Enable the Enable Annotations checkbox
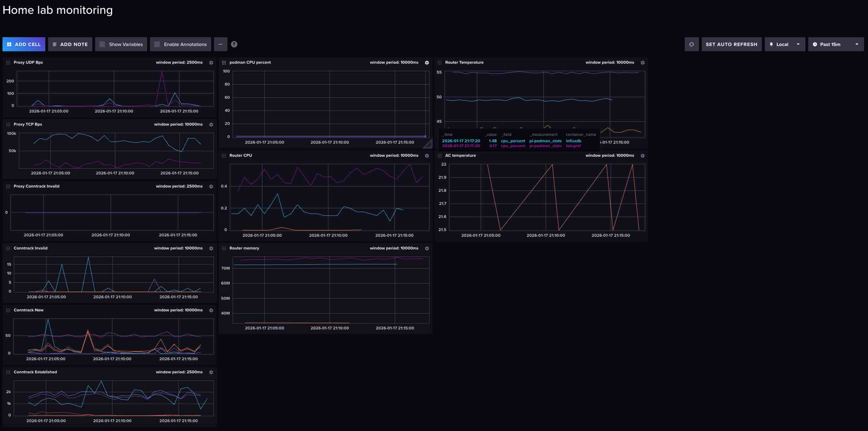The image size is (868, 431). (157, 44)
